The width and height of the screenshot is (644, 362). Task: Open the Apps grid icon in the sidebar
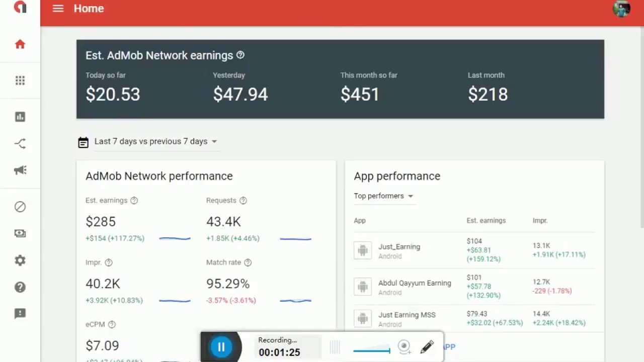click(20, 80)
